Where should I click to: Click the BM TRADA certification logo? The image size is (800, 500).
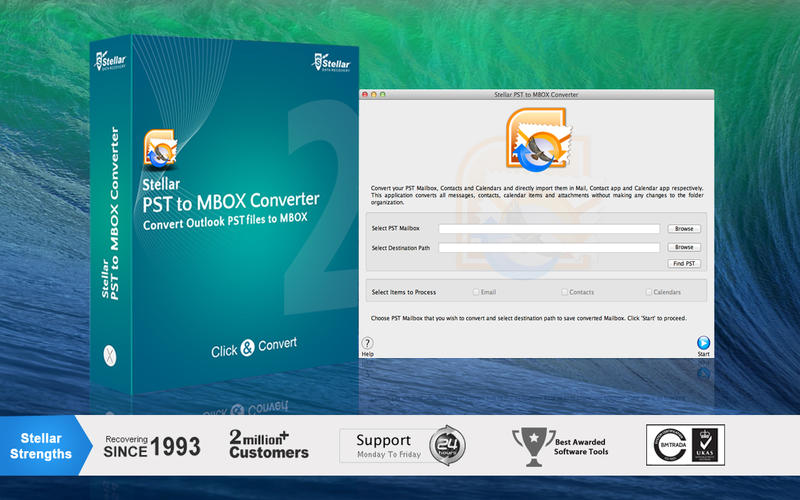tap(670, 445)
